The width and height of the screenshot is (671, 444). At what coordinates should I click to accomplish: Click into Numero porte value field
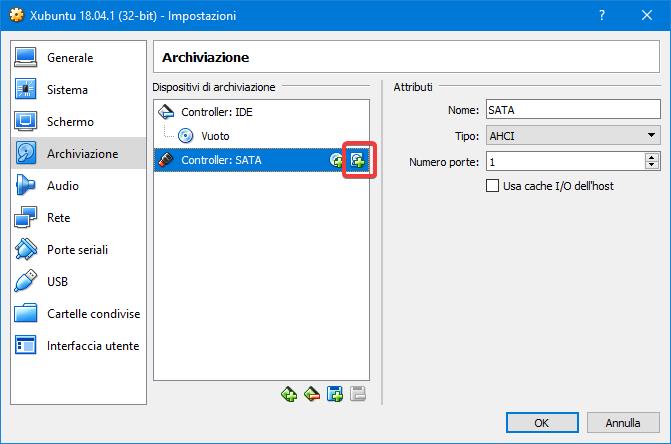pos(565,162)
